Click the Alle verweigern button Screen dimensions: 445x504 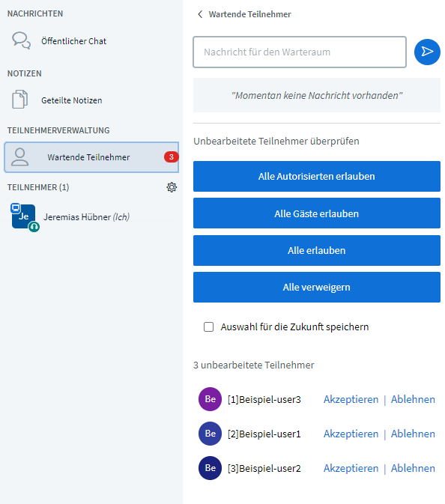[x=317, y=288]
